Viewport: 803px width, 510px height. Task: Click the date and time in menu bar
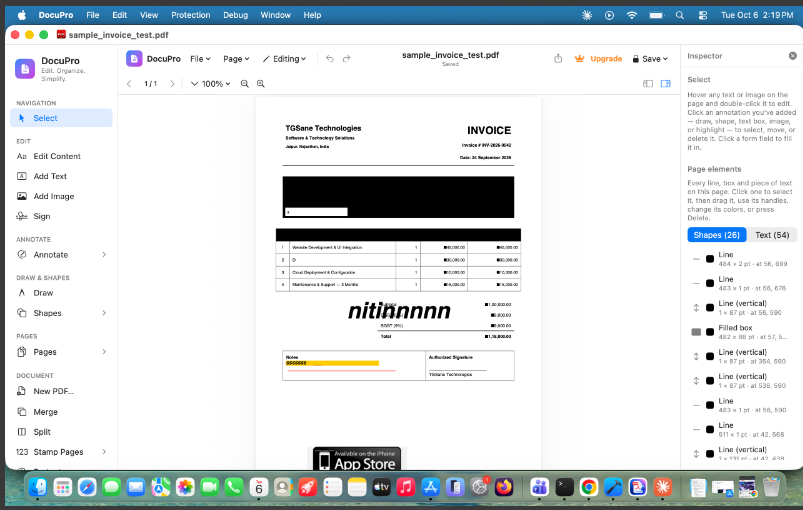coord(757,15)
